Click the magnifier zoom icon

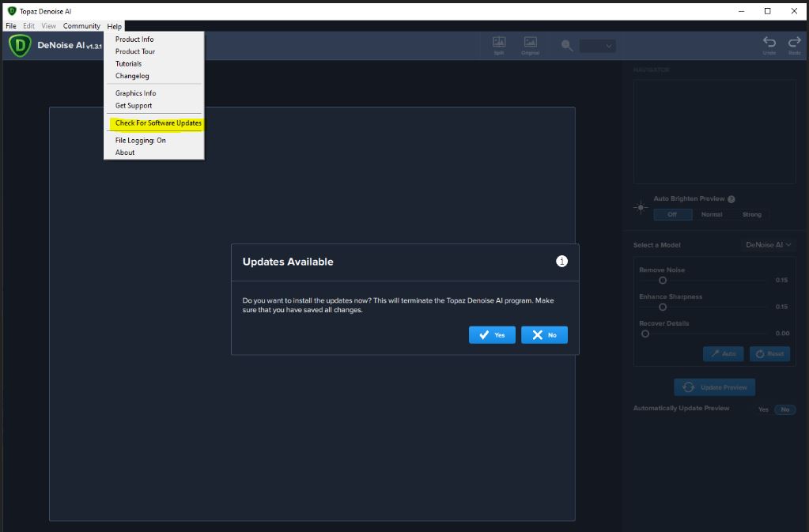click(567, 46)
